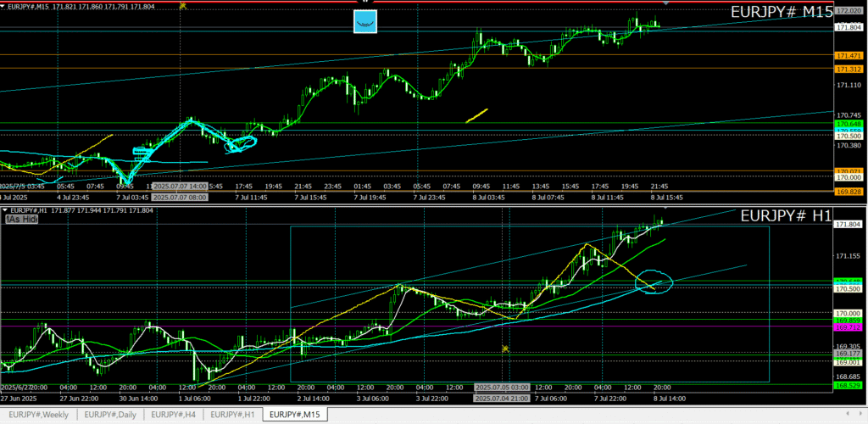The width and height of the screenshot is (868, 424).
Task: Select the yellow star marker atop M15 chart
Action: click(x=183, y=4)
